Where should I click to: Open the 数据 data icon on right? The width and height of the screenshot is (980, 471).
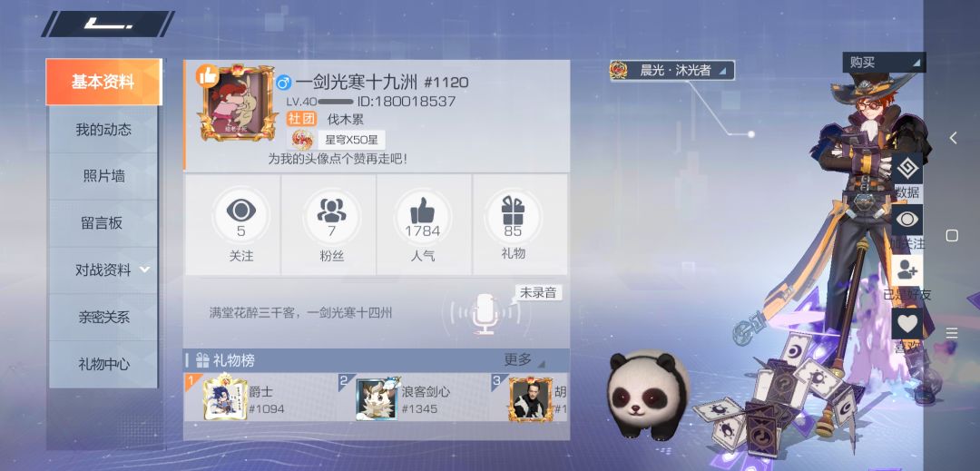pyautogui.click(x=906, y=168)
